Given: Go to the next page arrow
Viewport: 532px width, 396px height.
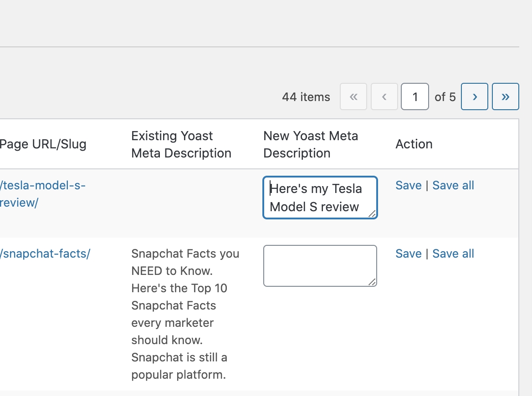Looking at the screenshot, I should click(474, 96).
